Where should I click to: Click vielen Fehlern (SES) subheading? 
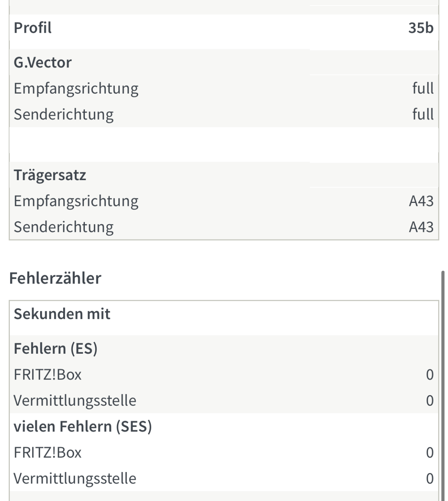[83, 427]
